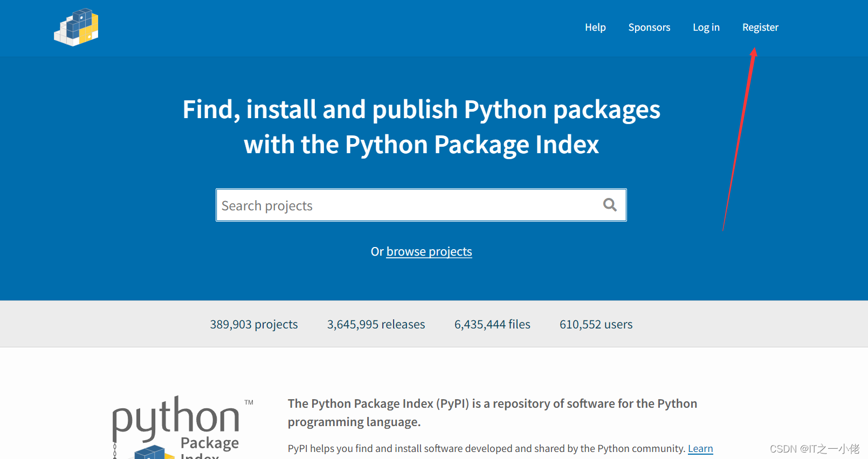The height and width of the screenshot is (459, 868).
Task: Click the Python Package Index logo image
Action: coord(182,427)
